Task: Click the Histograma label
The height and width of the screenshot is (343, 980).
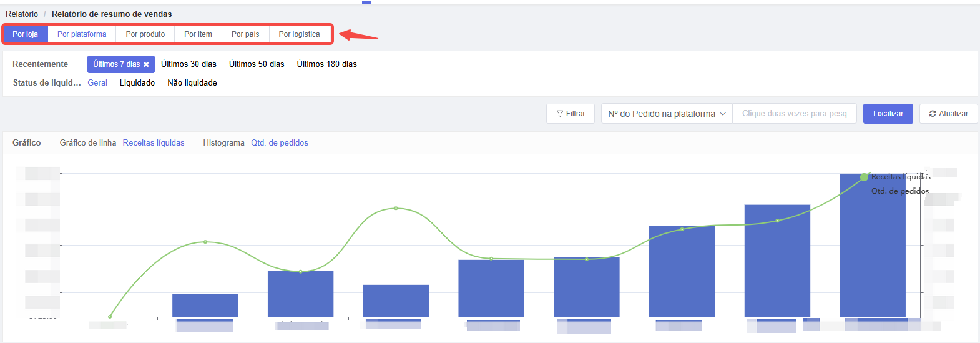Action: click(223, 143)
